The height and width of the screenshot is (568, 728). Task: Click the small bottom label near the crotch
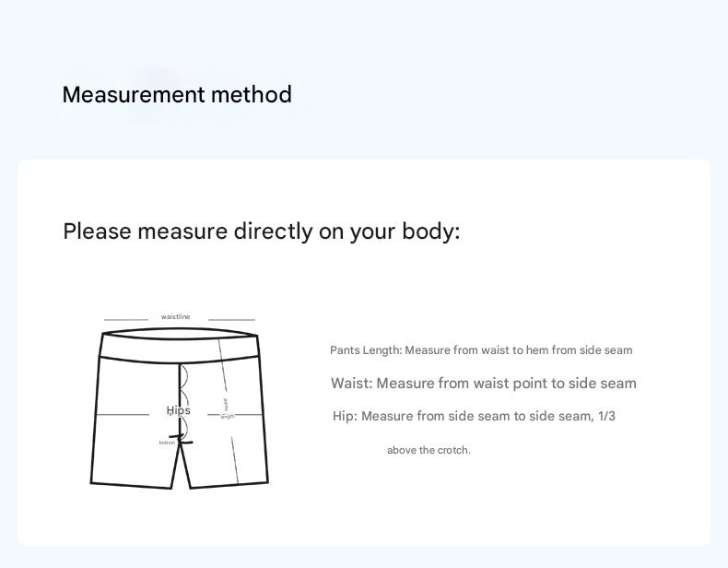pos(167,444)
